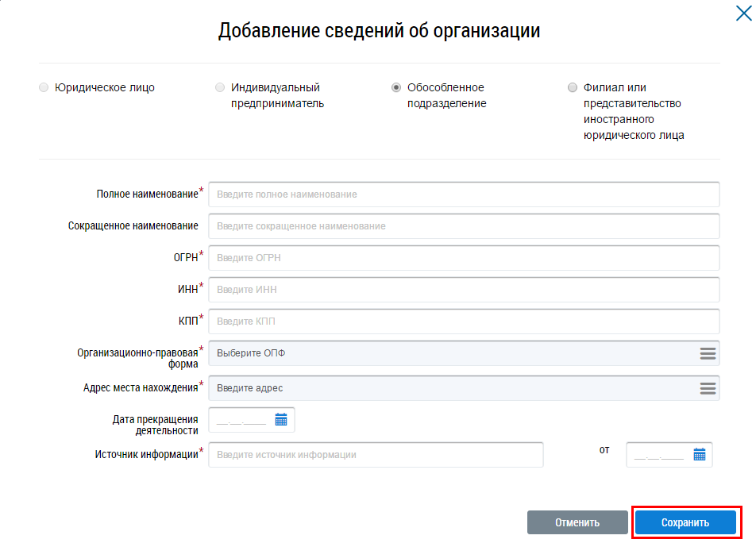Focus the ОГРН text field
The height and width of the screenshot is (543, 756).
point(464,258)
